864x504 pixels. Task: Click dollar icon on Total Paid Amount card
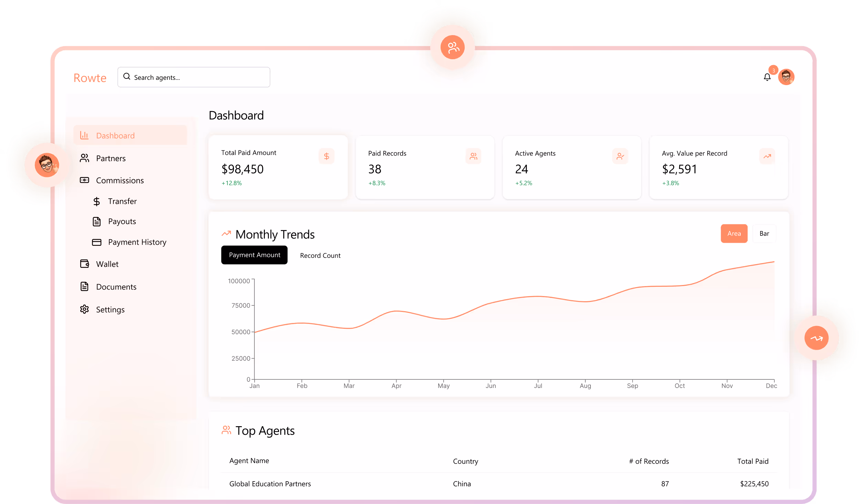coord(326,156)
